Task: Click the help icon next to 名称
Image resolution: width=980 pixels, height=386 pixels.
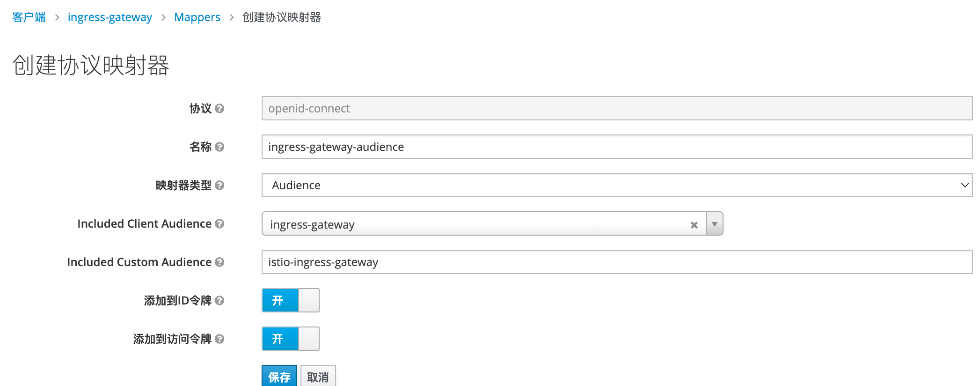Action: pyautogui.click(x=219, y=147)
